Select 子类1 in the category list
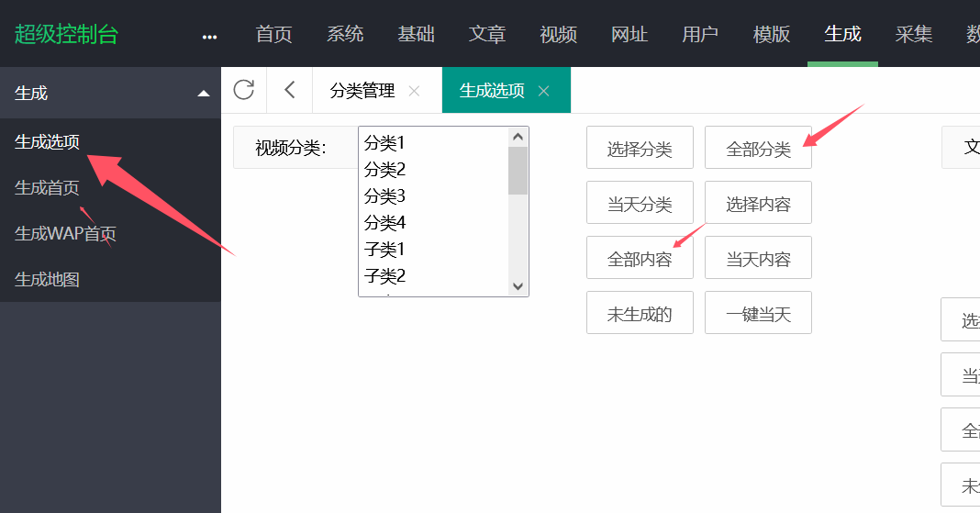 click(x=385, y=250)
